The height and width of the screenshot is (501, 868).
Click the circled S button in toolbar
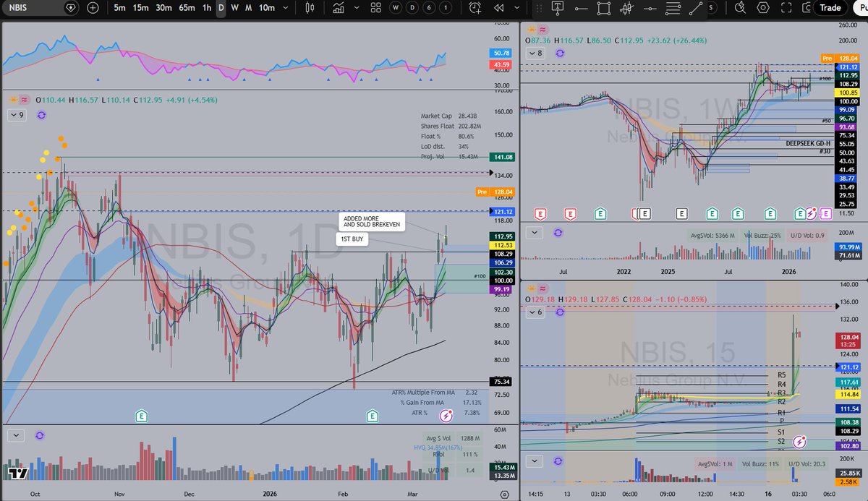[712, 8]
